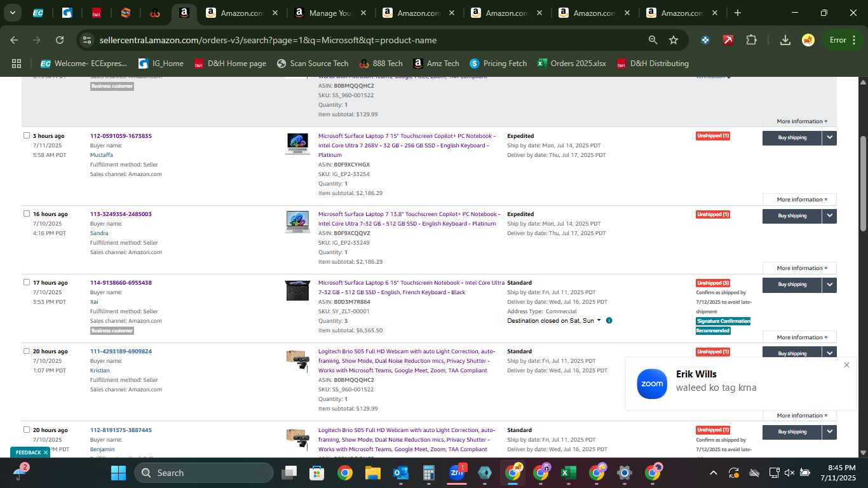Image resolution: width=868 pixels, height=488 pixels.
Task: Open Excel from the taskbar
Action: tap(568, 473)
